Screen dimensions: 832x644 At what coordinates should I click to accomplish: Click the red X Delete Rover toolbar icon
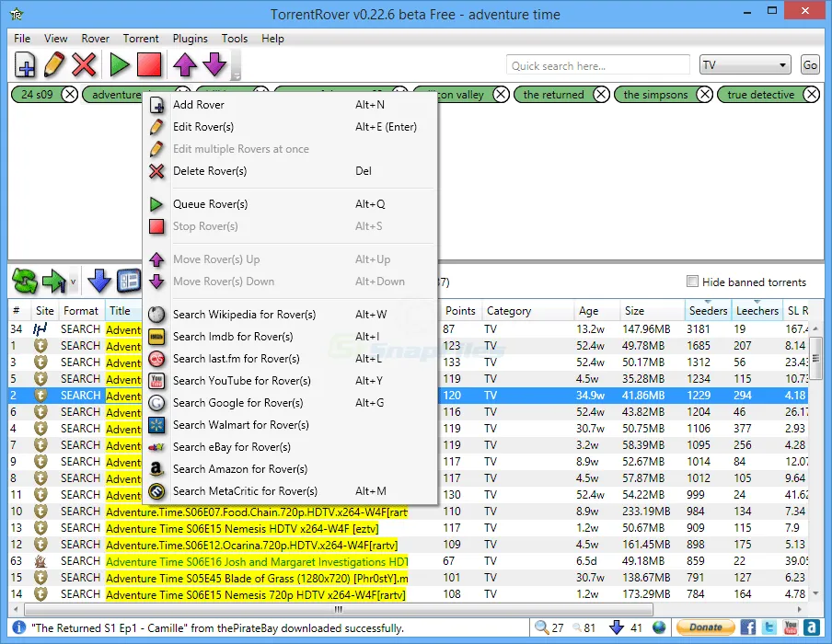(x=84, y=64)
